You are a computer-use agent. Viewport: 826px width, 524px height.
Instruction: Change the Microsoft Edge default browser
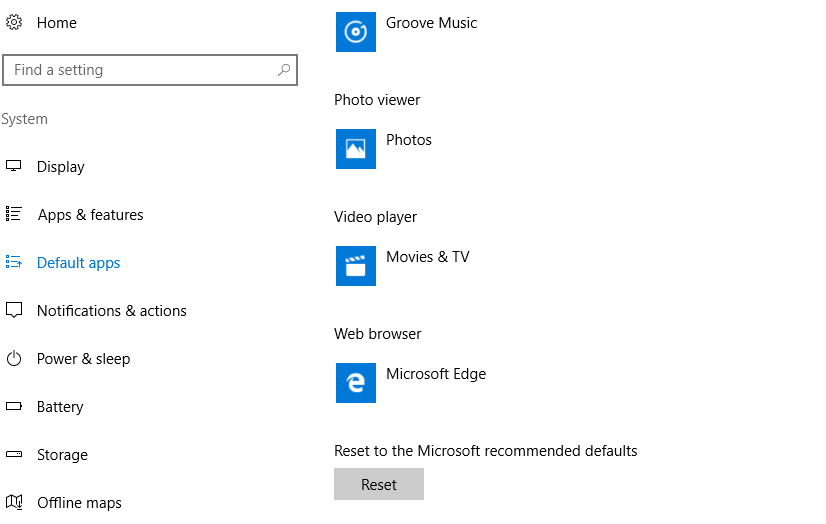pos(436,374)
